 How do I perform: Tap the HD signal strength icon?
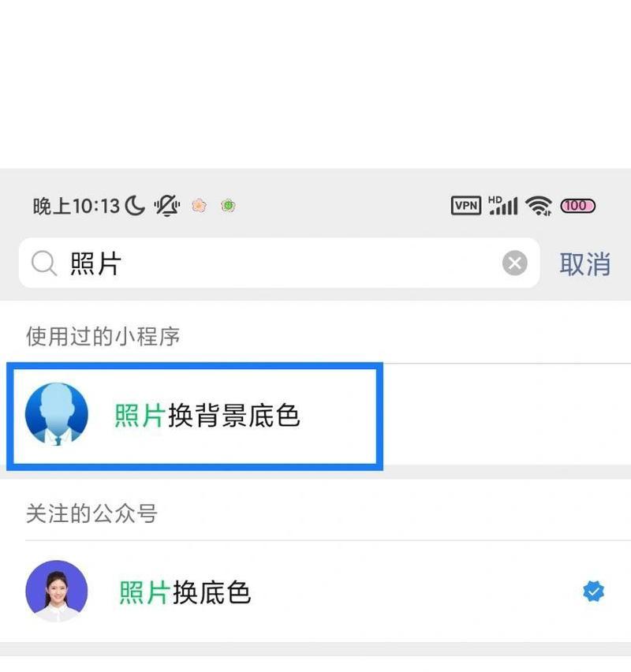(x=503, y=205)
